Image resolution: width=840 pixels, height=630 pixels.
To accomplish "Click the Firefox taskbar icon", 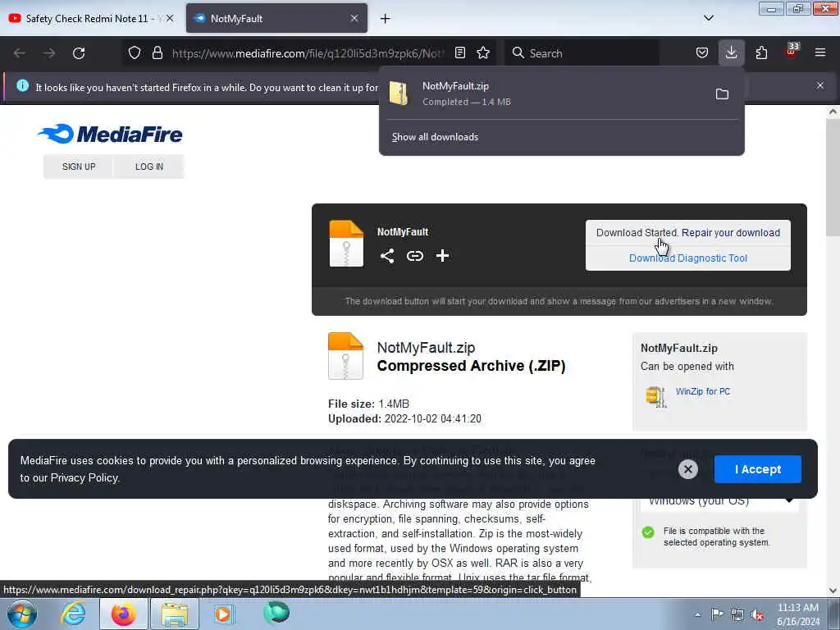I will (123, 614).
